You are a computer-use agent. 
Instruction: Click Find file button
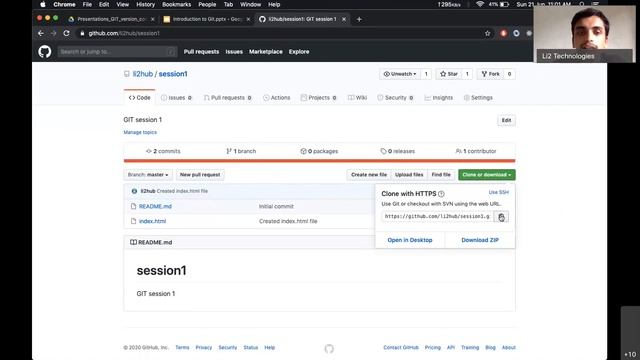441,175
